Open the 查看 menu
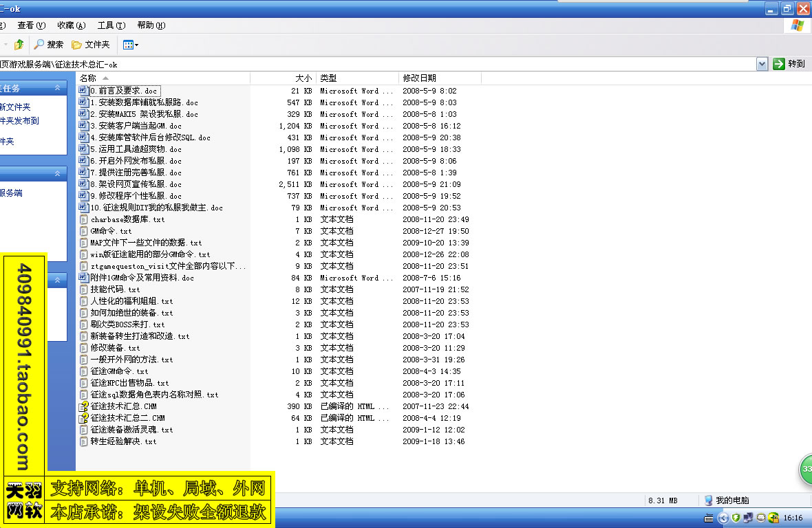This screenshot has width=812, height=528. pos(31,25)
